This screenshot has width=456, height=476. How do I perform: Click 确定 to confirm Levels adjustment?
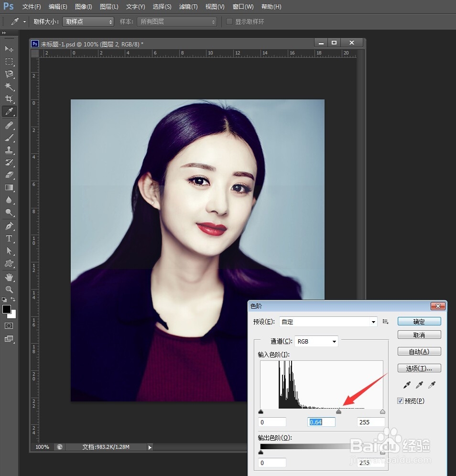(419, 321)
